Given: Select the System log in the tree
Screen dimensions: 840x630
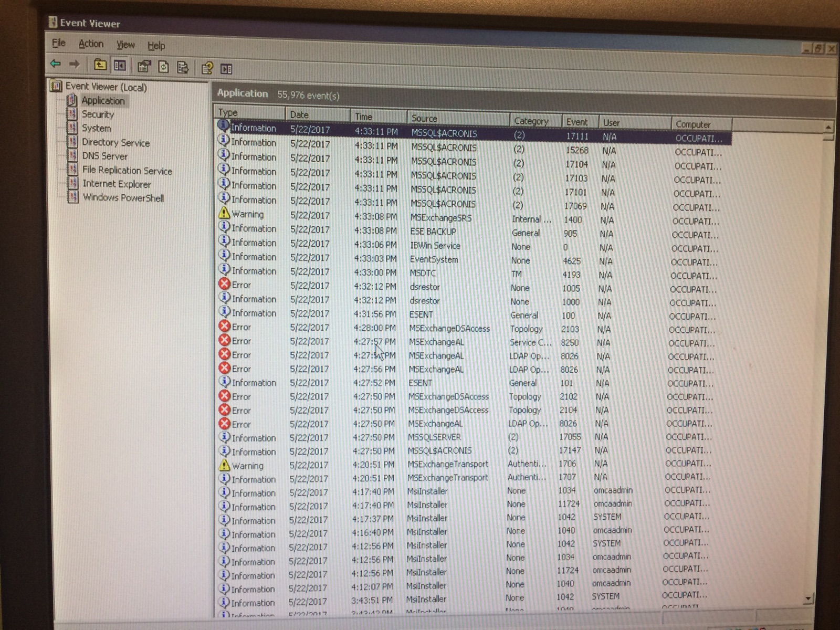Looking at the screenshot, I should [x=97, y=128].
